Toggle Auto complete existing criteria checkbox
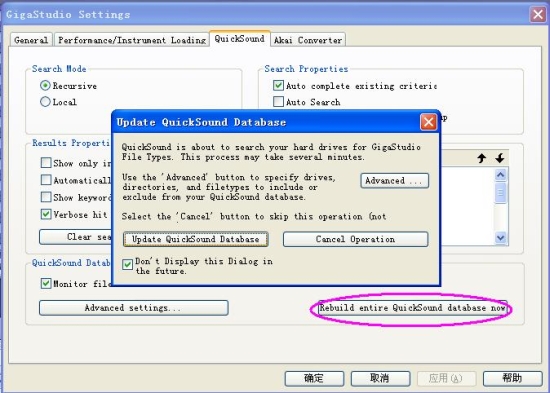 [278, 85]
